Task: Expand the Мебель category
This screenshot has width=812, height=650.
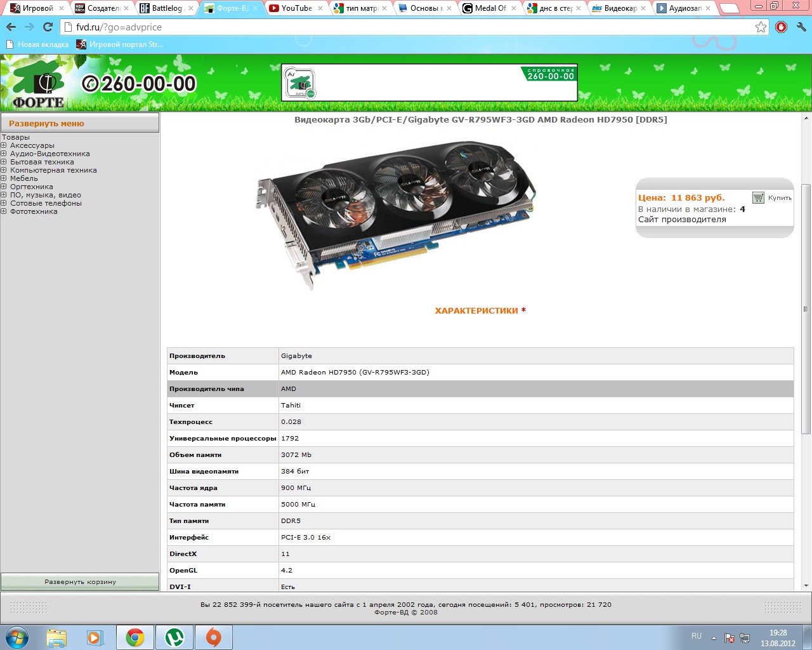Action: tap(4, 178)
